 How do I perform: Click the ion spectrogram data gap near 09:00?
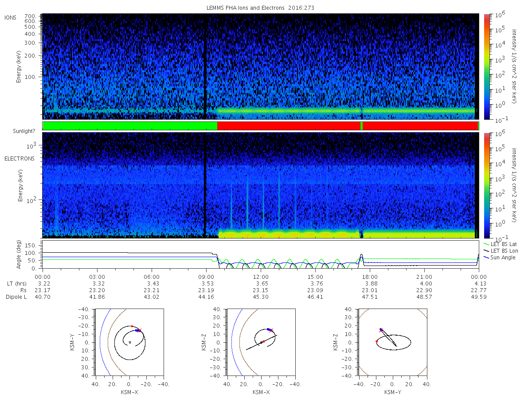point(205,66)
